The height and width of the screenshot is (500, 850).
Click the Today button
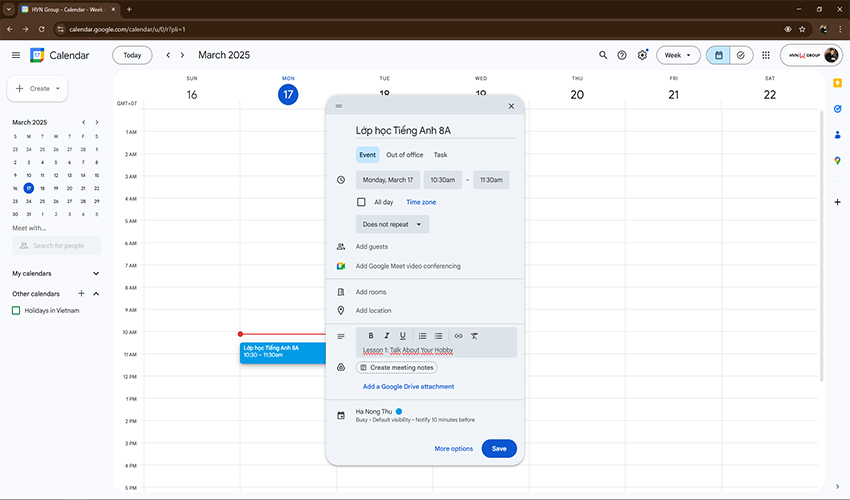[x=132, y=55]
